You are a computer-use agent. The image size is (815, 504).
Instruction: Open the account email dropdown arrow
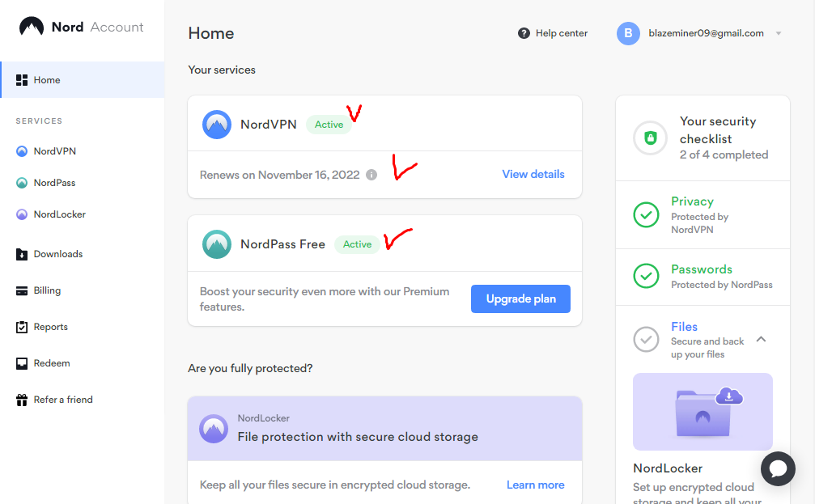point(778,34)
